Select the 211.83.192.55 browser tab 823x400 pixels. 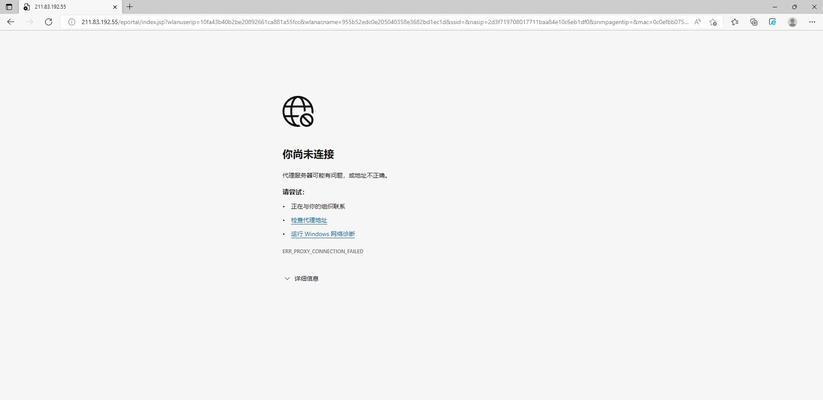(x=70, y=7)
